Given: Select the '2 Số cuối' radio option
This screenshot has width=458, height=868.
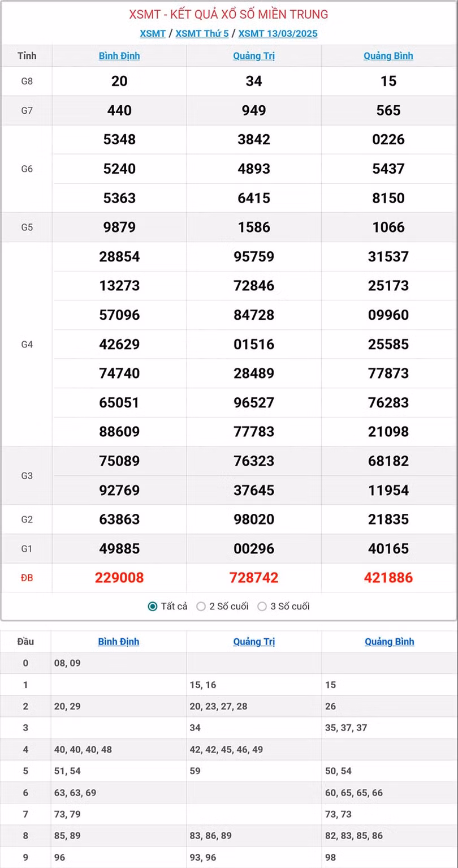Looking at the screenshot, I should (201, 607).
